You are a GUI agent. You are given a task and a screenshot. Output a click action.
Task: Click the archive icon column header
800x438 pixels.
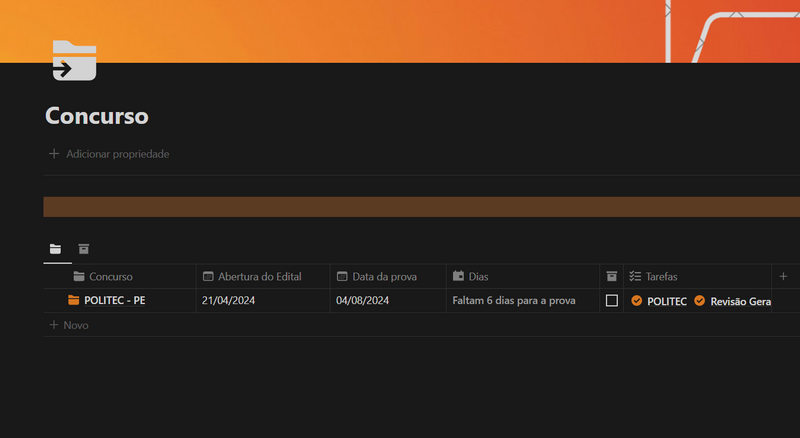(611, 276)
